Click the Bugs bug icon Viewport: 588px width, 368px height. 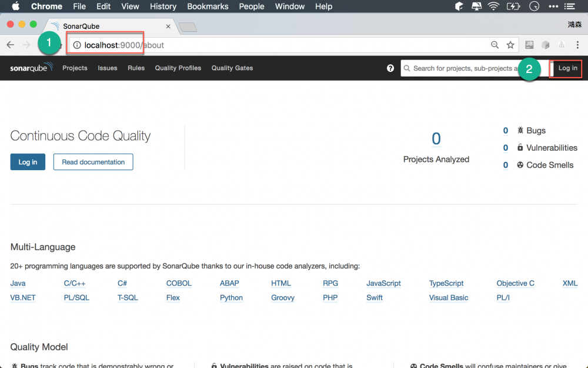point(519,130)
